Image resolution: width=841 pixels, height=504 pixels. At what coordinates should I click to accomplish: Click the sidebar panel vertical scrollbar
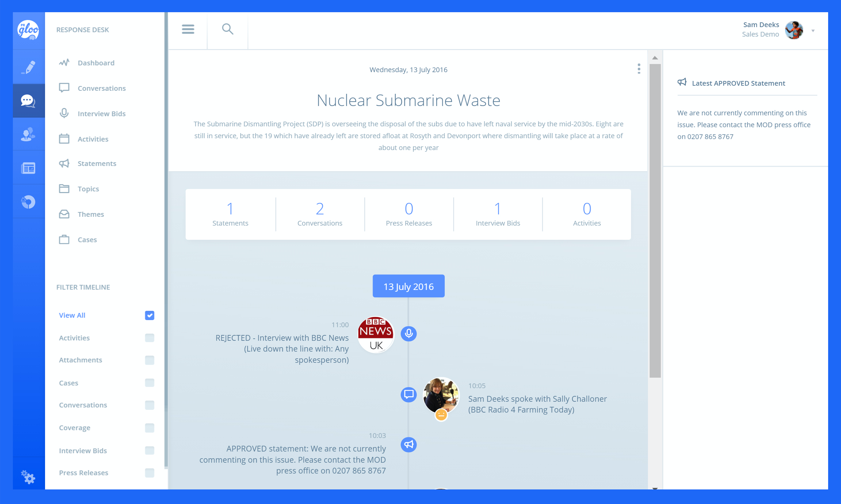pos(166,239)
